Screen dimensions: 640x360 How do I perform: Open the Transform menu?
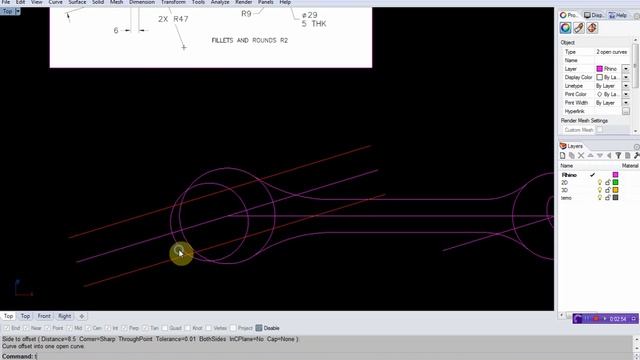[173, 2]
